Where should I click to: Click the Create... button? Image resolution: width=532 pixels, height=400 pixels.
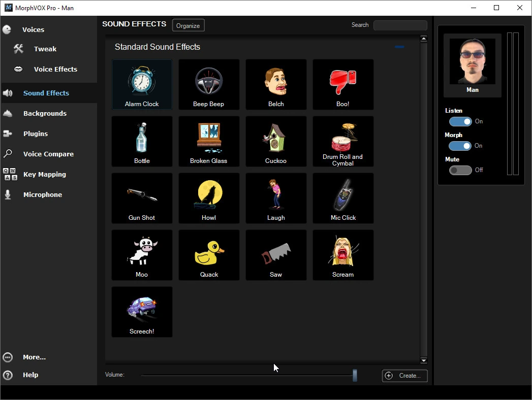(x=405, y=376)
